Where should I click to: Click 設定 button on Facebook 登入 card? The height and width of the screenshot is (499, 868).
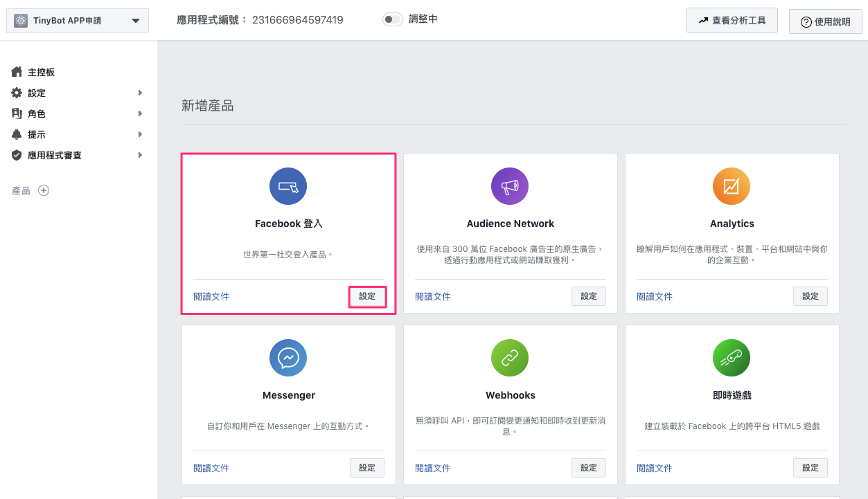(367, 296)
